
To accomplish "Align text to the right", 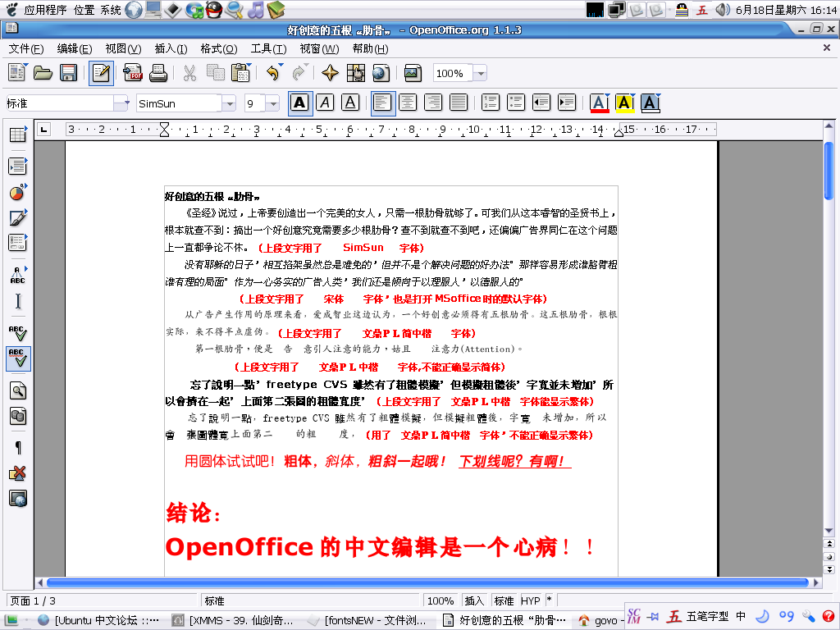I will coord(433,103).
